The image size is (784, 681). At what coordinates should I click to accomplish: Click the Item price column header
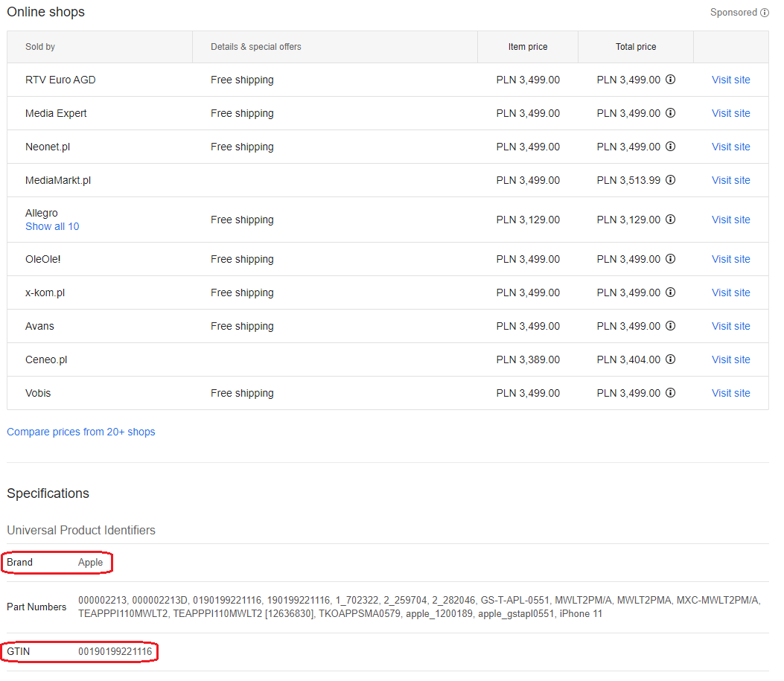coord(528,46)
